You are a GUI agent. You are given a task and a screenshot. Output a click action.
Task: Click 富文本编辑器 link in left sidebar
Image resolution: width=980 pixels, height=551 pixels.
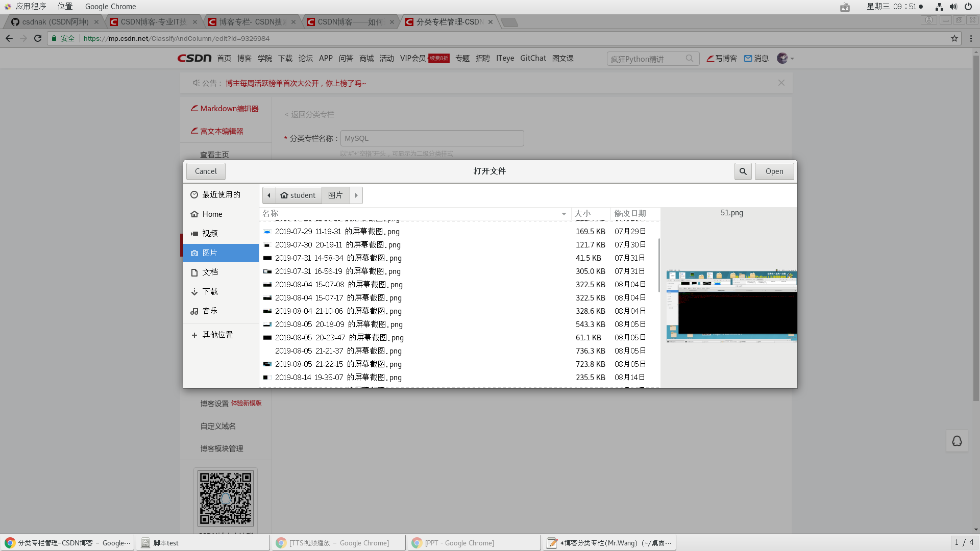pos(217,131)
